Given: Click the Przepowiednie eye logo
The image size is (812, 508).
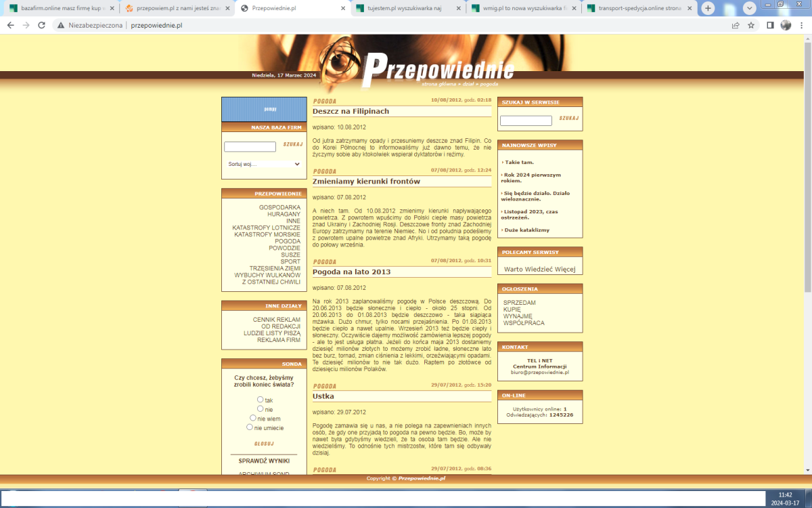Looking at the screenshot, I should 338,64.
